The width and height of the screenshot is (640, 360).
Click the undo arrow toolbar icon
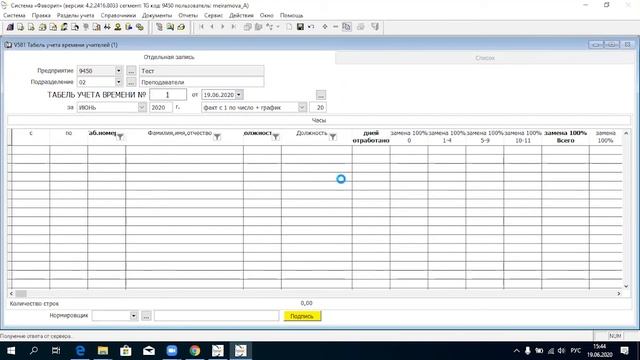point(311,27)
